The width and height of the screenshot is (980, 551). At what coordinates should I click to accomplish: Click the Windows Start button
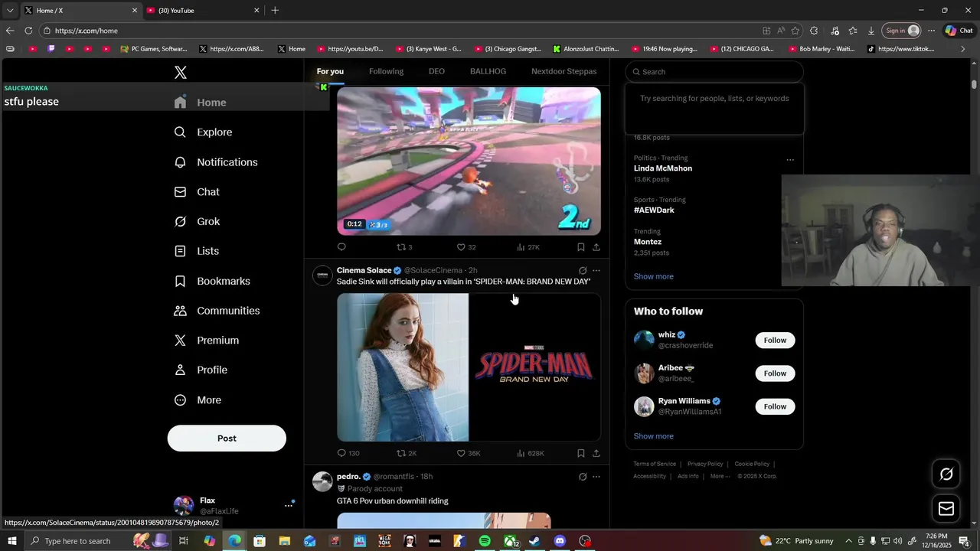(x=12, y=541)
